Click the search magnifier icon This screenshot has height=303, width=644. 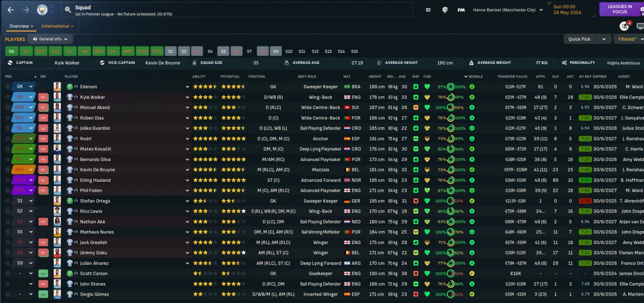(x=68, y=10)
